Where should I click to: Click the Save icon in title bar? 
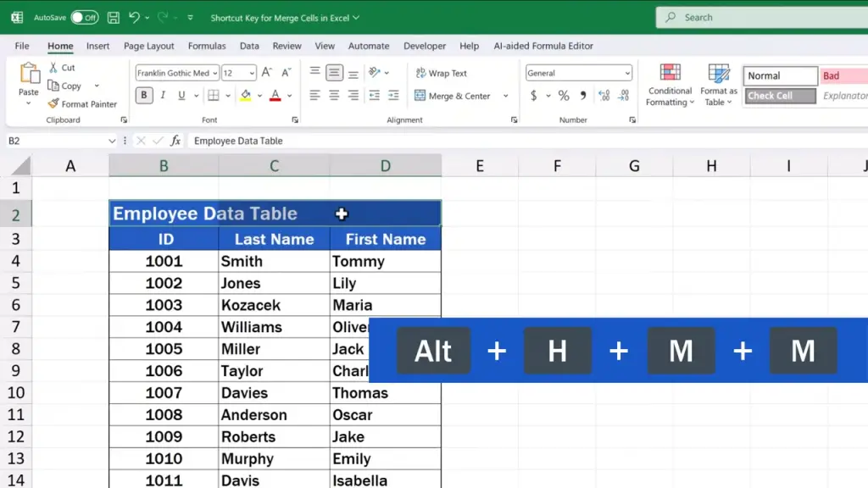pos(113,17)
